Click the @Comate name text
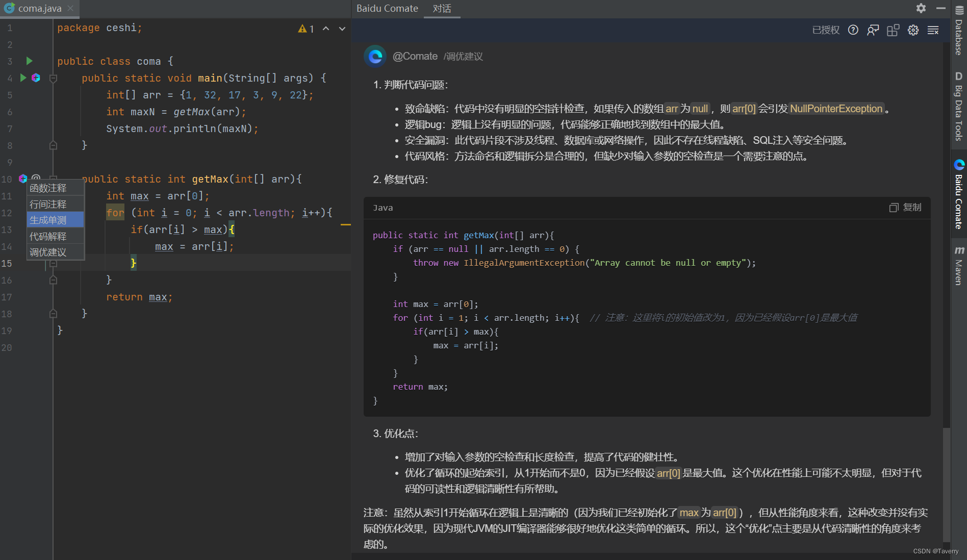Image resolution: width=967 pixels, height=560 pixels. pyautogui.click(x=415, y=56)
